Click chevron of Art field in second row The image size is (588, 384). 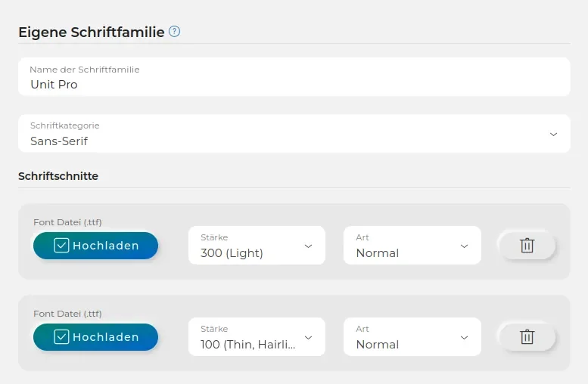point(464,338)
